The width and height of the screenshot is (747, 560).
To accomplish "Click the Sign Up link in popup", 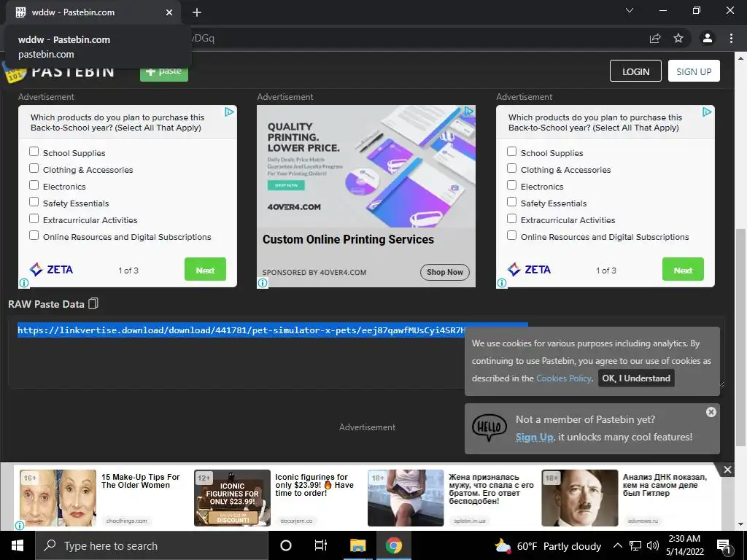I will point(534,437).
